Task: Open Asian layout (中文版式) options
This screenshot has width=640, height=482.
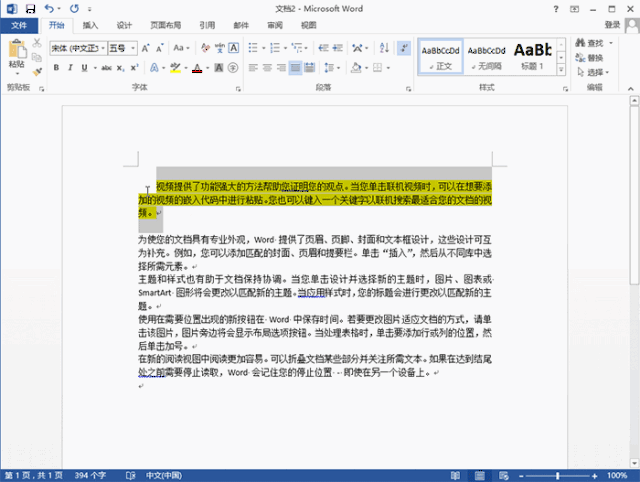Action: tap(360, 48)
